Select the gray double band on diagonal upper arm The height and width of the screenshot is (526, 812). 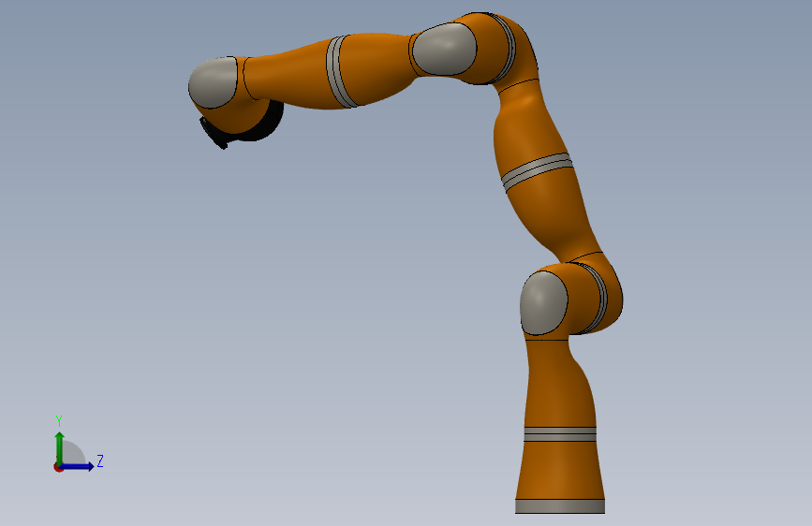pos(538,172)
